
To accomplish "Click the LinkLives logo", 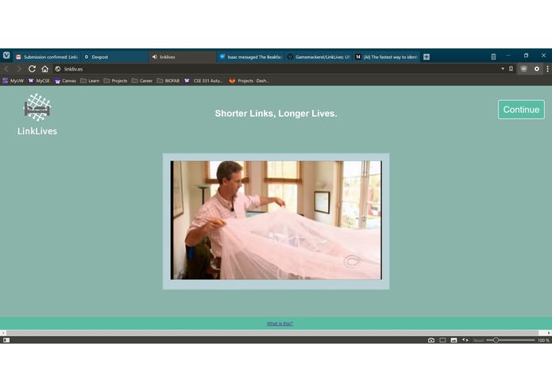I will (x=37, y=114).
